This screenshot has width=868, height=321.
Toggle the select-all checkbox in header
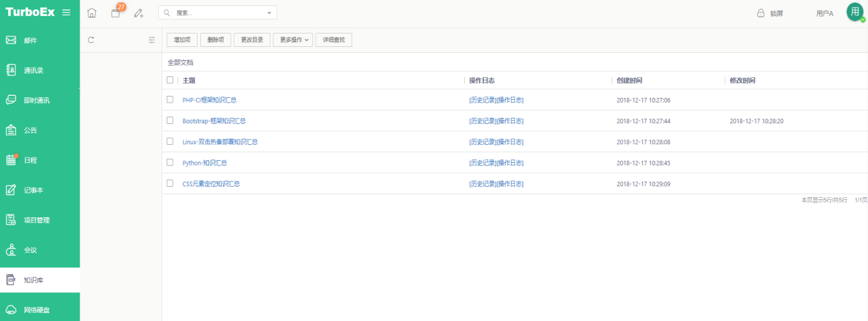pyautogui.click(x=170, y=80)
